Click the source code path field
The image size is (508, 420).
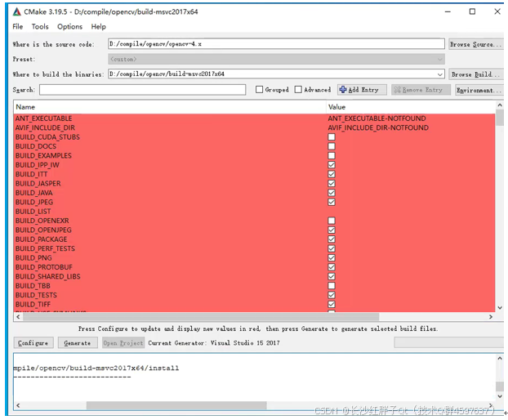pos(276,44)
